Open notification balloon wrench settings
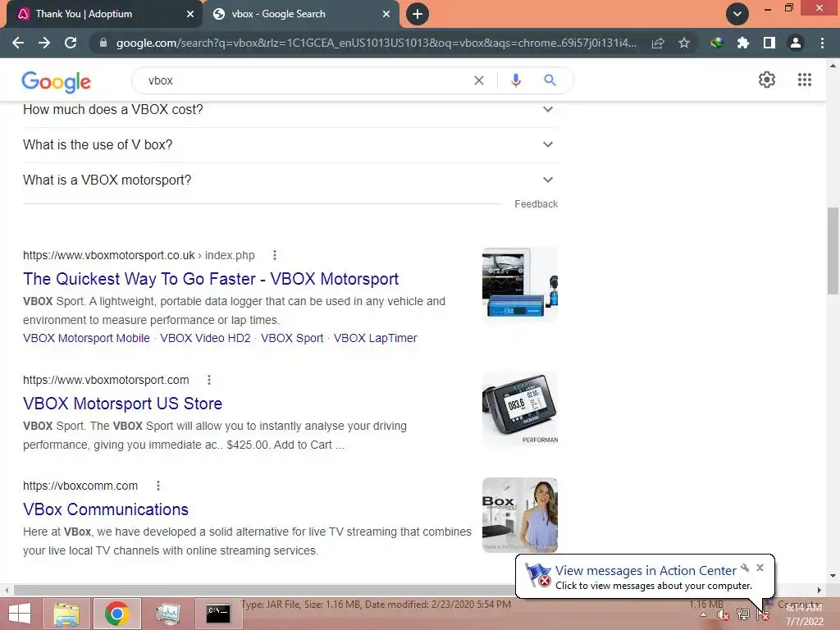Viewport: 840px width, 630px height. [745, 568]
